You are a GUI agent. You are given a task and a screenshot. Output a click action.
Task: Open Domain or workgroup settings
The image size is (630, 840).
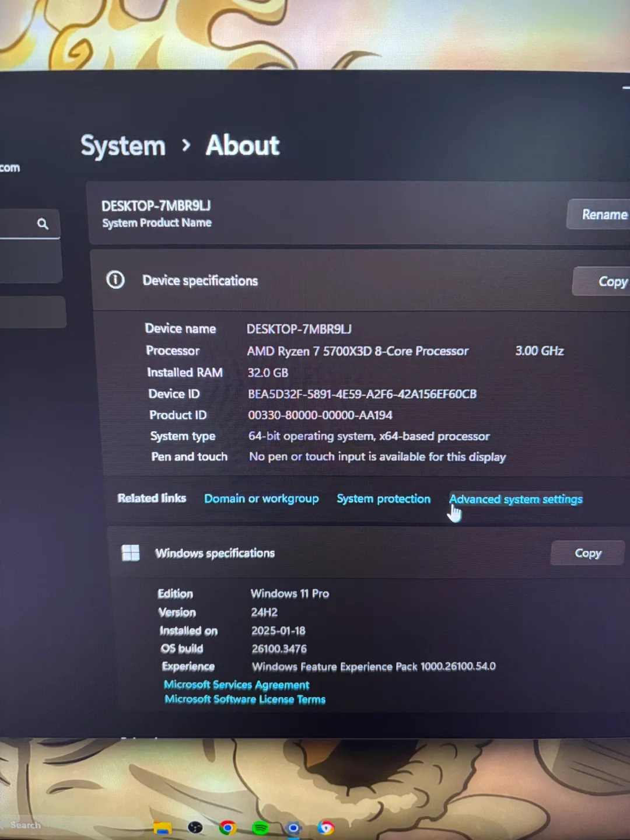coord(261,499)
